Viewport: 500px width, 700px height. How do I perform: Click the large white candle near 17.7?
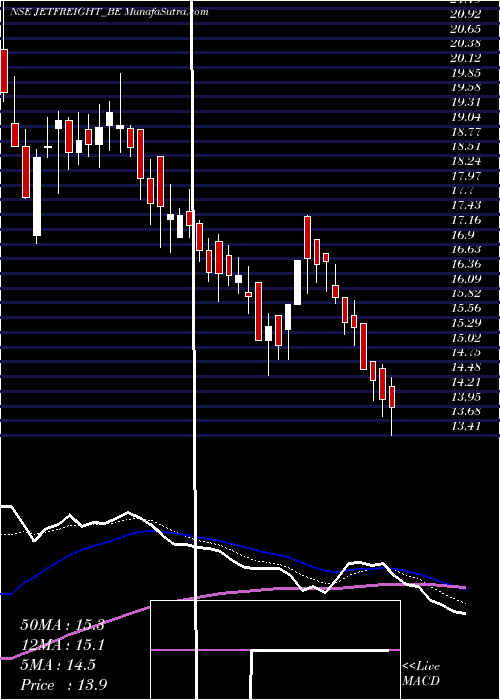pos(37,196)
